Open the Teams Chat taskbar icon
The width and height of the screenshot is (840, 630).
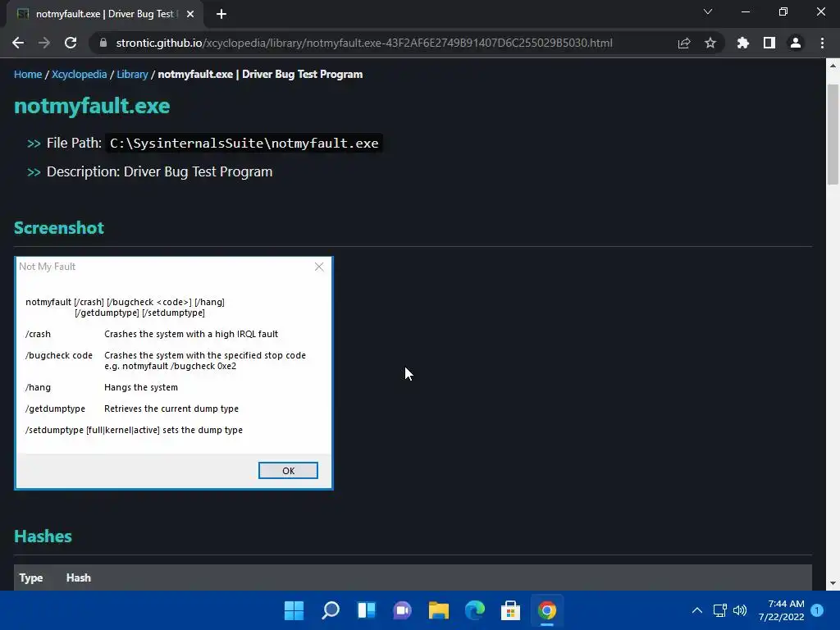pos(402,610)
